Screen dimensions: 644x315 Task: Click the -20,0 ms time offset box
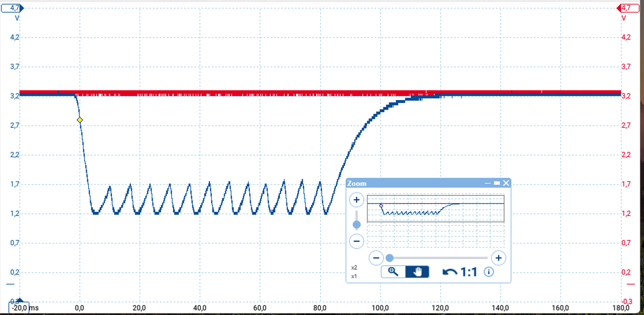point(19,308)
